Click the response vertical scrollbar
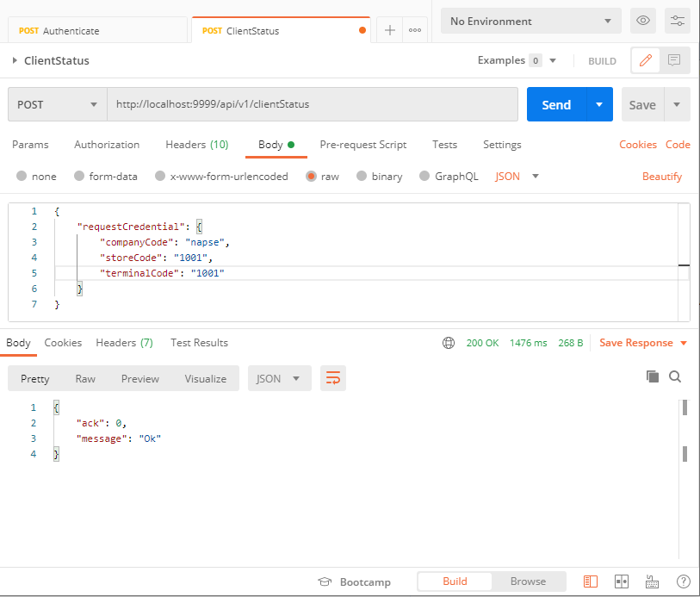This screenshot has width=700, height=597. [685, 478]
